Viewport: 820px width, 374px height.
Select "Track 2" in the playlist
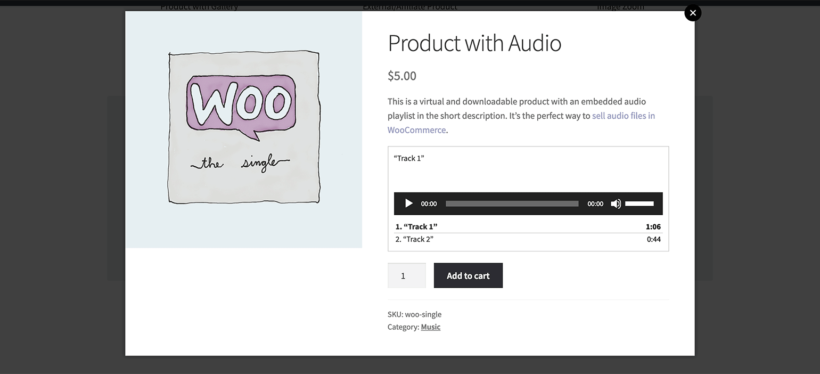coord(414,239)
